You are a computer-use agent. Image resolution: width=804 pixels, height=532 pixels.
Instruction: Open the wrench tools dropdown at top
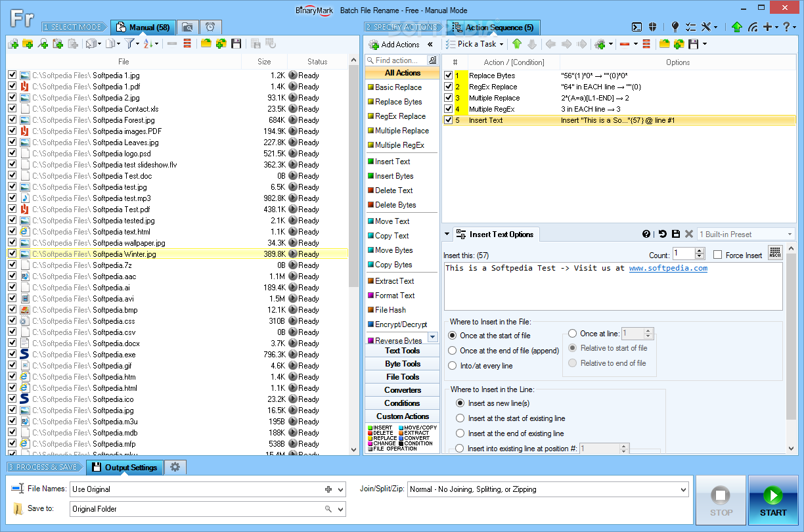click(709, 27)
